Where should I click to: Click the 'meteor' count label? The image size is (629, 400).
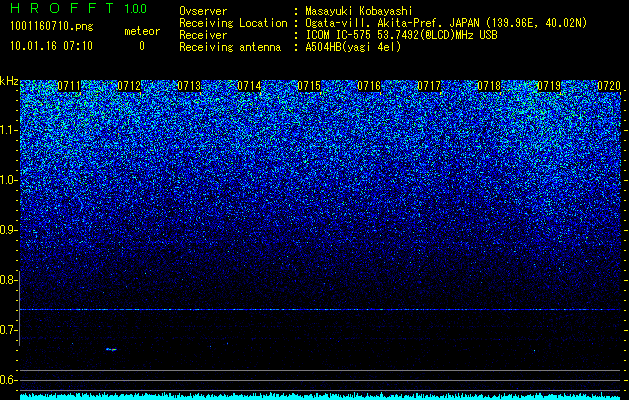click(x=142, y=31)
